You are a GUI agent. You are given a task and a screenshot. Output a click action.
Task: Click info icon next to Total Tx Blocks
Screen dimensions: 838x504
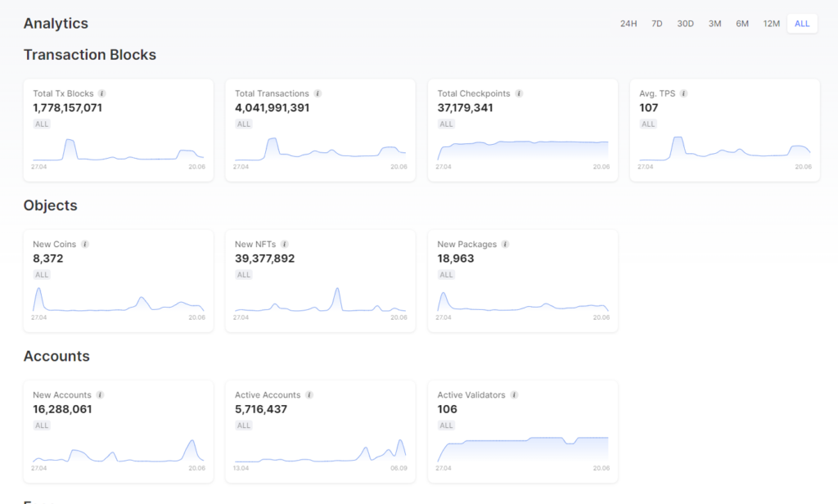(102, 93)
